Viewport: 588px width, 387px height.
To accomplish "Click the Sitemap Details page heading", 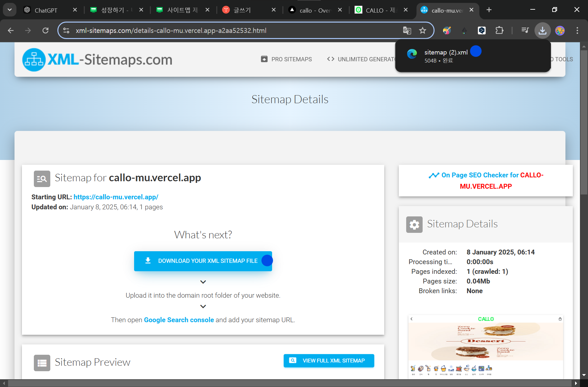I will click(290, 99).
